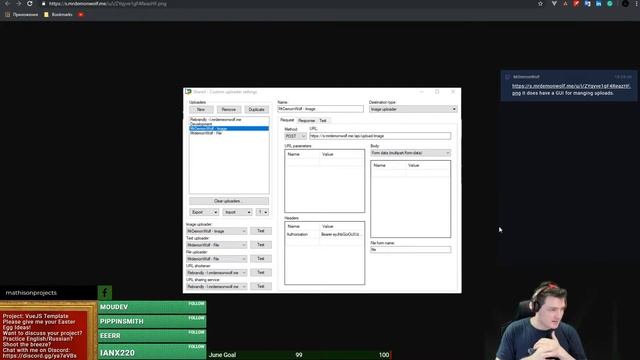Click the File form name field
The width and height of the screenshot is (640, 360).
pyautogui.click(x=410, y=249)
